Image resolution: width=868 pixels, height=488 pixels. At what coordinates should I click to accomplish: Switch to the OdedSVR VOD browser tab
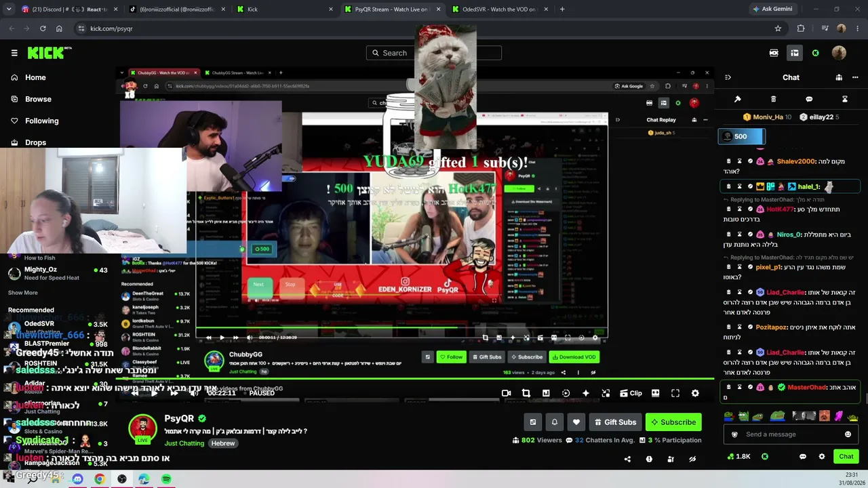pos(500,9)
